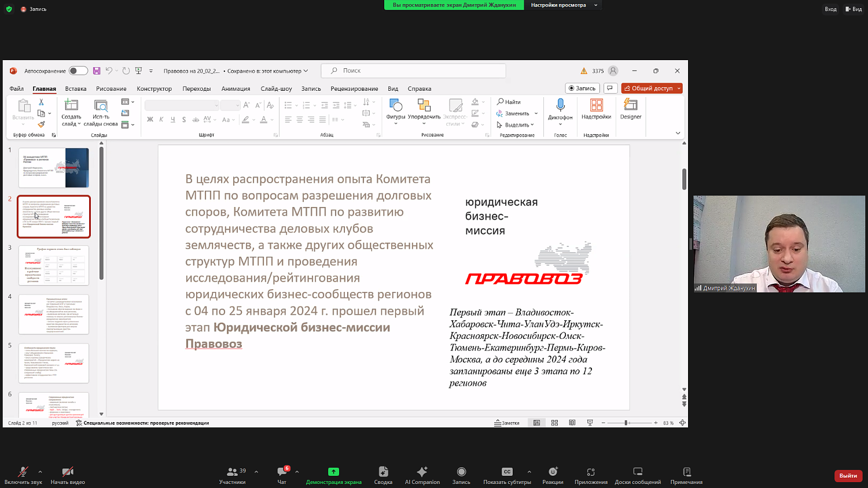The image size is (868, 488).
Task: Open Zoom Приложения apps
Action: point(591,475)
